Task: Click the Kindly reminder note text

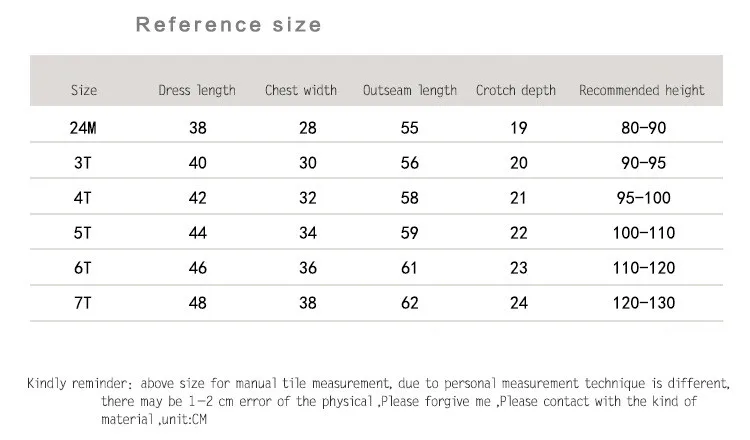Action: coord(379,401)
